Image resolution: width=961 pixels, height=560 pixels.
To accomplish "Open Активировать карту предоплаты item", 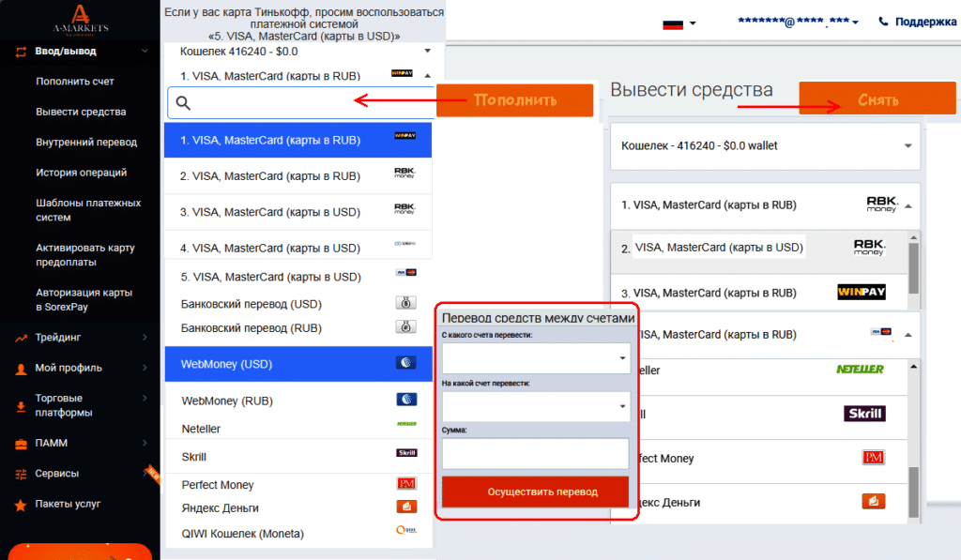I will pos(85,255).
